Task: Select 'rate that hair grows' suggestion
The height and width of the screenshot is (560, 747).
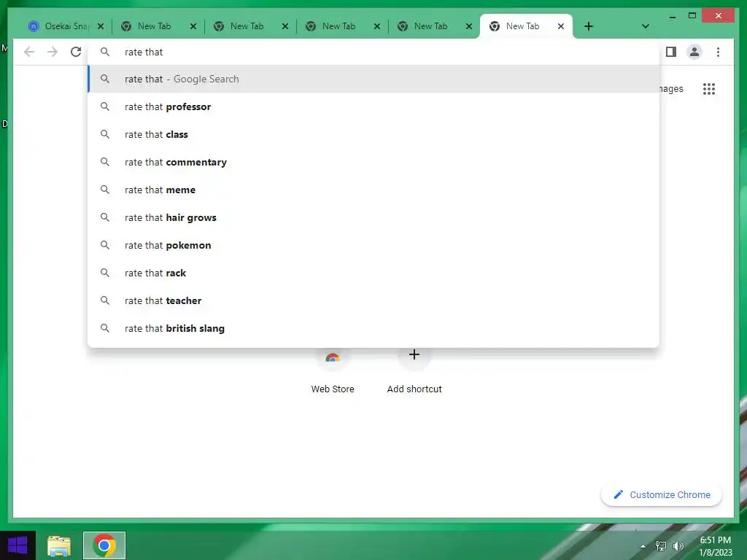Action: (373, 217)
